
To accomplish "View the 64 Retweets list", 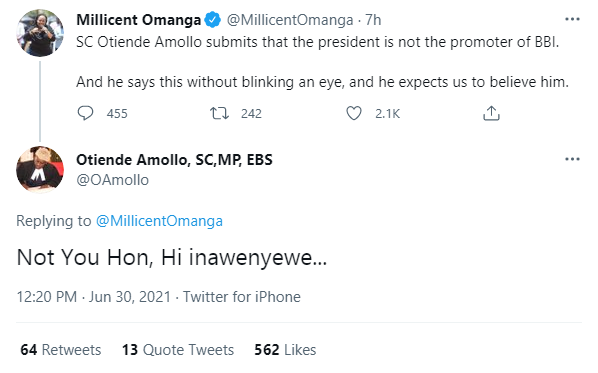I will click(x=61, y=350).
